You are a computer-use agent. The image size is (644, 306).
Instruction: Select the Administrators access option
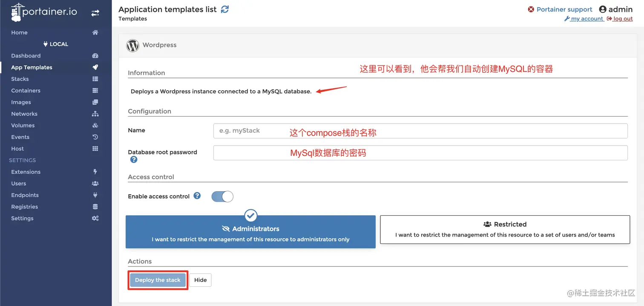(x=250, y=232)
